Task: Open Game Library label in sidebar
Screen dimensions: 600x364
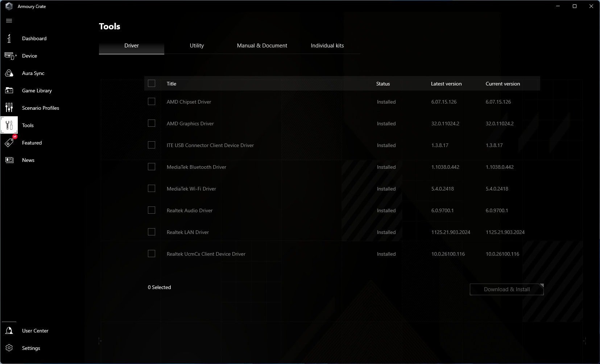Action: (x=37, y=91)
